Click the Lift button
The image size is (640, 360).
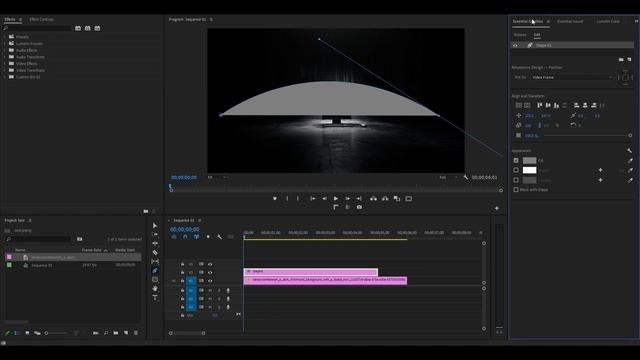click(x=373, y=198)
